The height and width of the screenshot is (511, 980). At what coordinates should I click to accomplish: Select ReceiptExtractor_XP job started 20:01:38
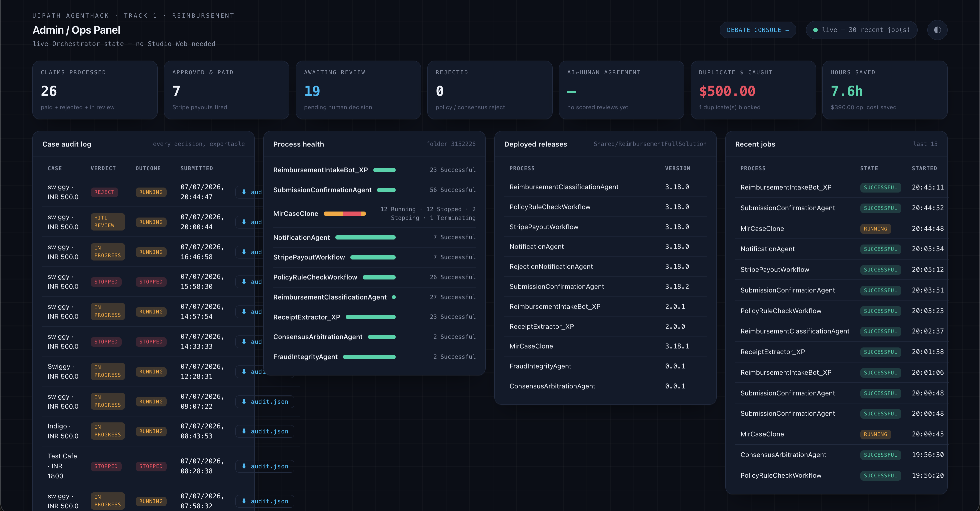pyautogui.click(x=842, y=352)
